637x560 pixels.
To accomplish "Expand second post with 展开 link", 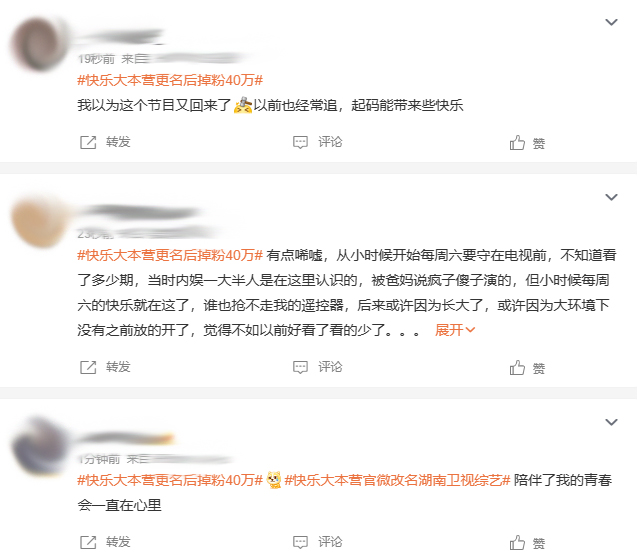I will tap(455, 330).
